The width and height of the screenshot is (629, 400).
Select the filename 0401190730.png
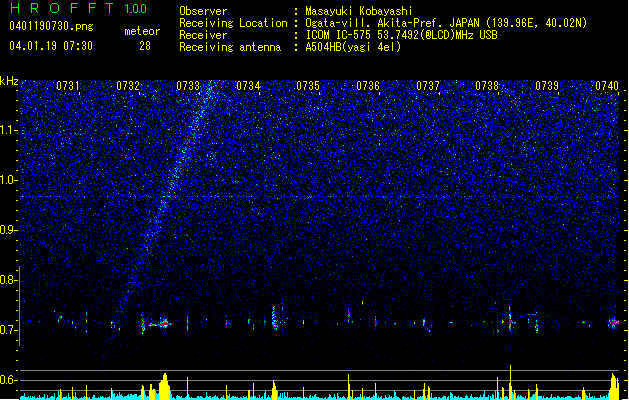click(x=51, y=27)
